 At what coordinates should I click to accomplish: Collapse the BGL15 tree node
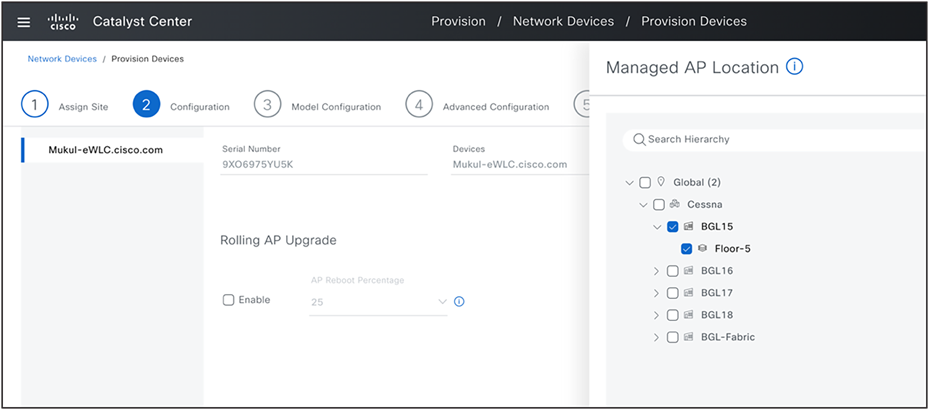(x=656, y=227)
